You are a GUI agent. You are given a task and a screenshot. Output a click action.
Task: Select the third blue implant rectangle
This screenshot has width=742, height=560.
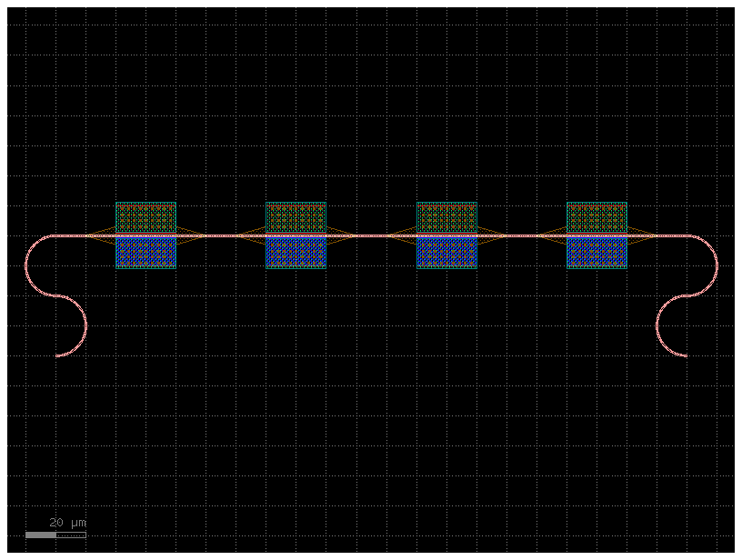tap(446, 254)
